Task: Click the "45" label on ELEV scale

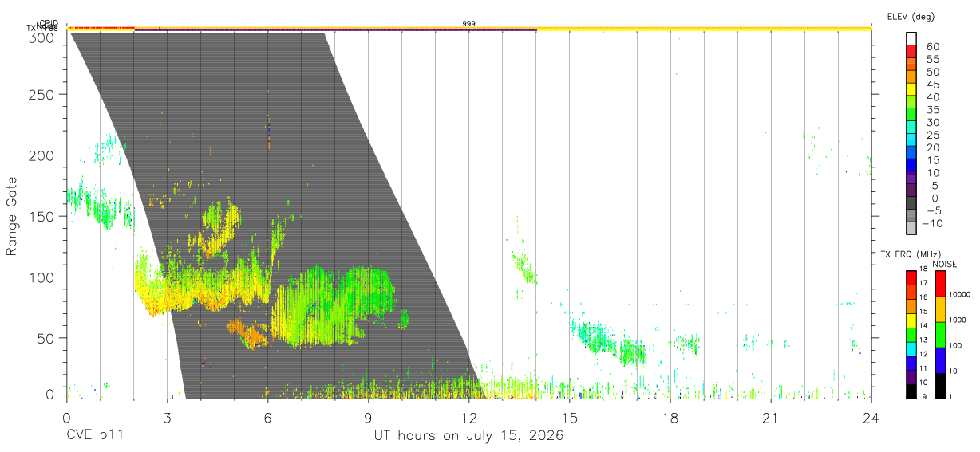Action: 932,85
